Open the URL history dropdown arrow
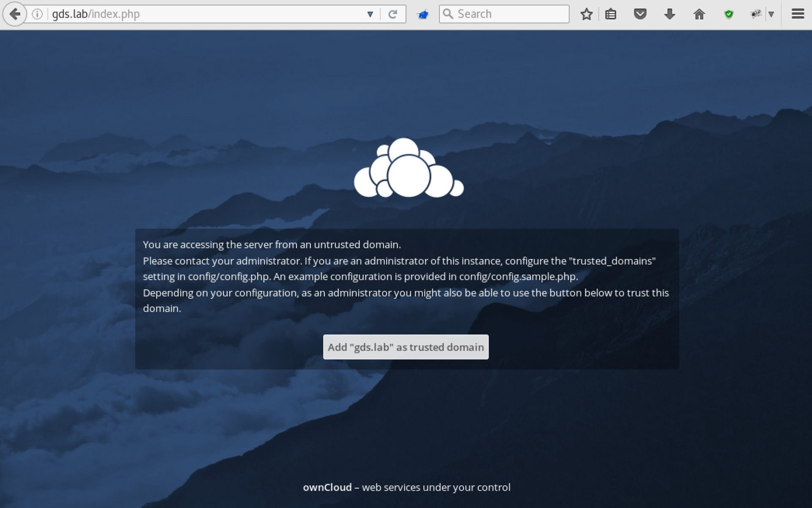 point(370,14)
